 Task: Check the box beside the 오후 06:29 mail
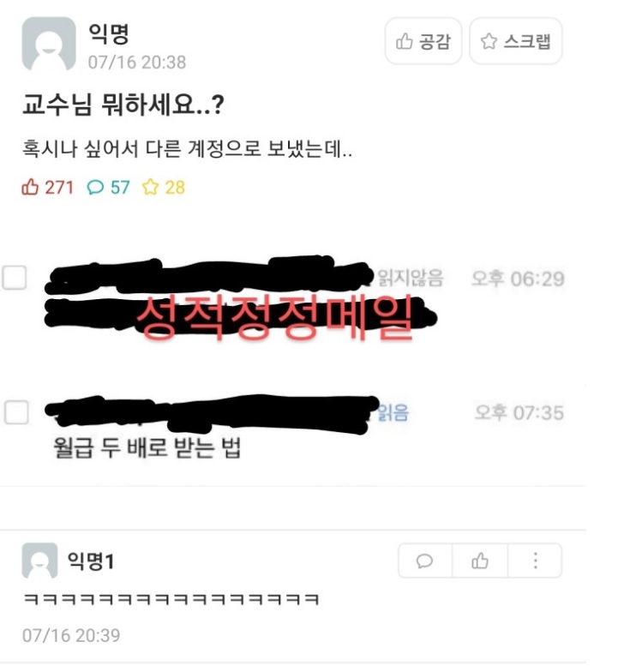click(15, 278)
